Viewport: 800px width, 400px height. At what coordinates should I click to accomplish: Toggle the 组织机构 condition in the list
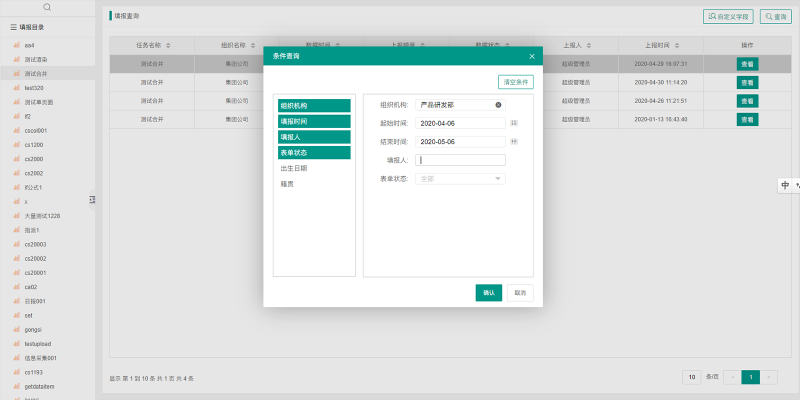314,105
